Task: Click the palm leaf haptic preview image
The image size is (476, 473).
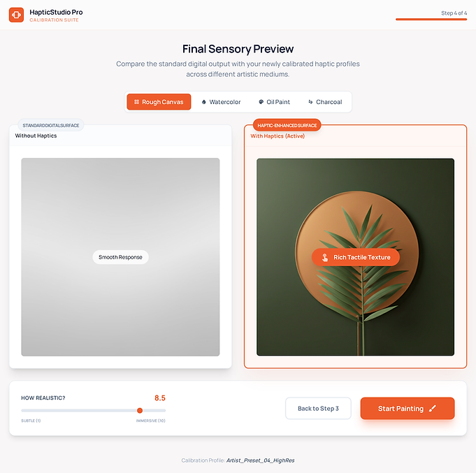Action: (356, 257)
